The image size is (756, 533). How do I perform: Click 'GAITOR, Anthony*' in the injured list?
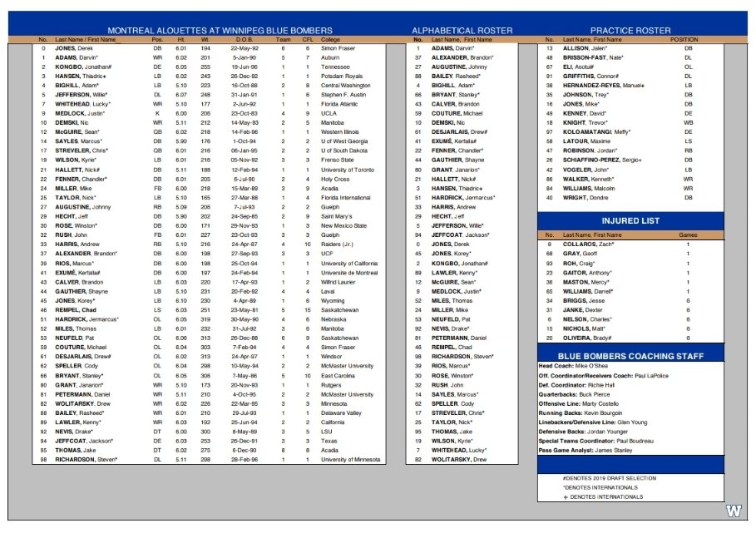[x=587, y=273]
